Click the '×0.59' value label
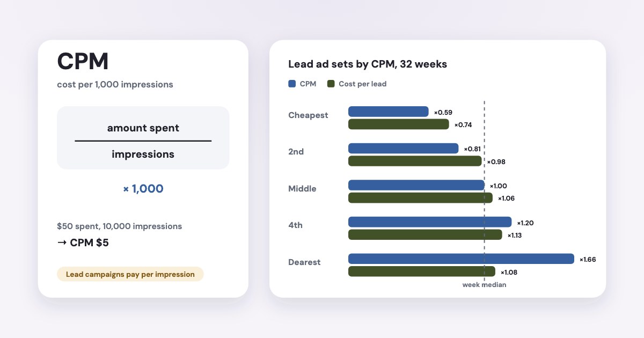 click(443, 112)
